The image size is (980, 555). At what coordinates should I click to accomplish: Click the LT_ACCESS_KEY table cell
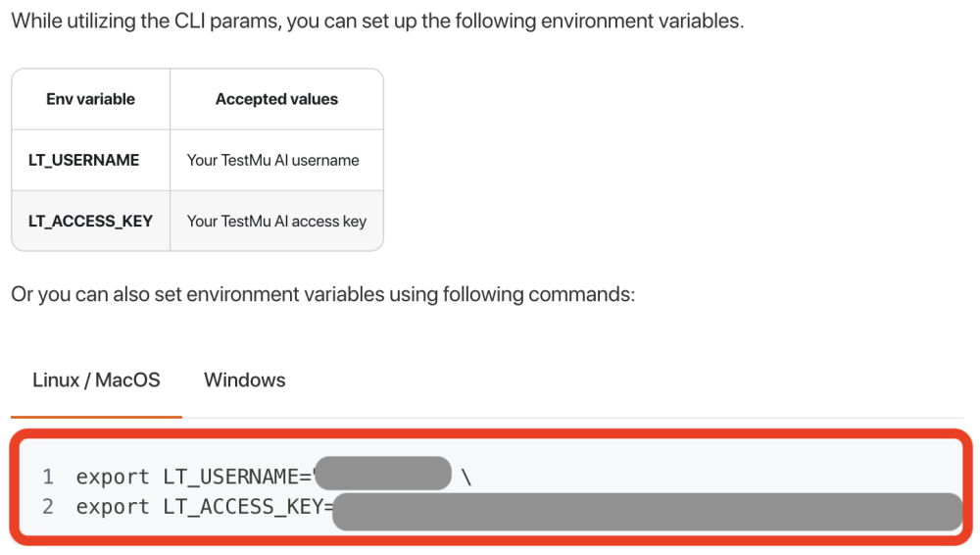coord(90,221)
